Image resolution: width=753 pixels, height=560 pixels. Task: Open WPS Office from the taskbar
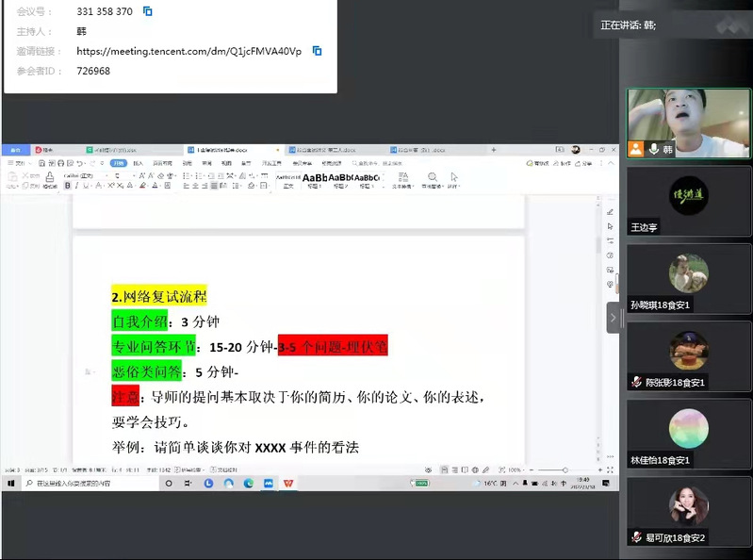pos(289,483)
